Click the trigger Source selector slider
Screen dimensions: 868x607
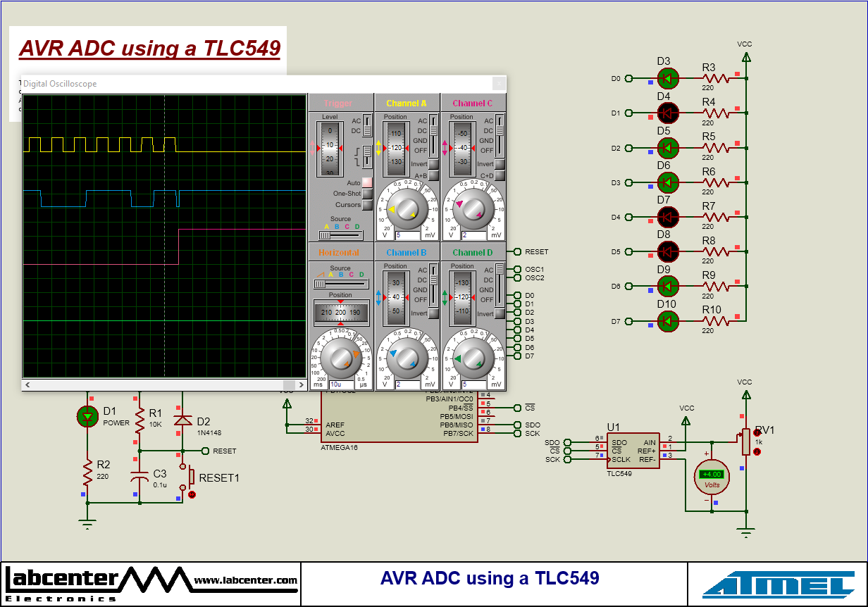(324, 236)
